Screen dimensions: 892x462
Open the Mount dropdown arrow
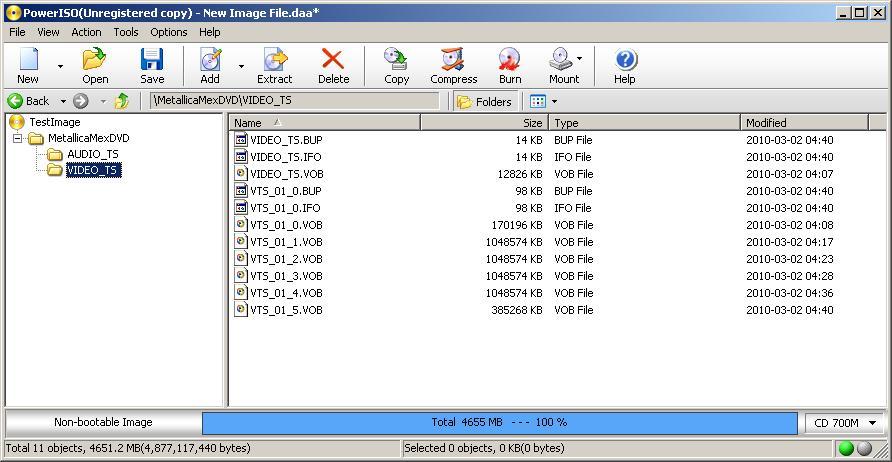point(580,58)
